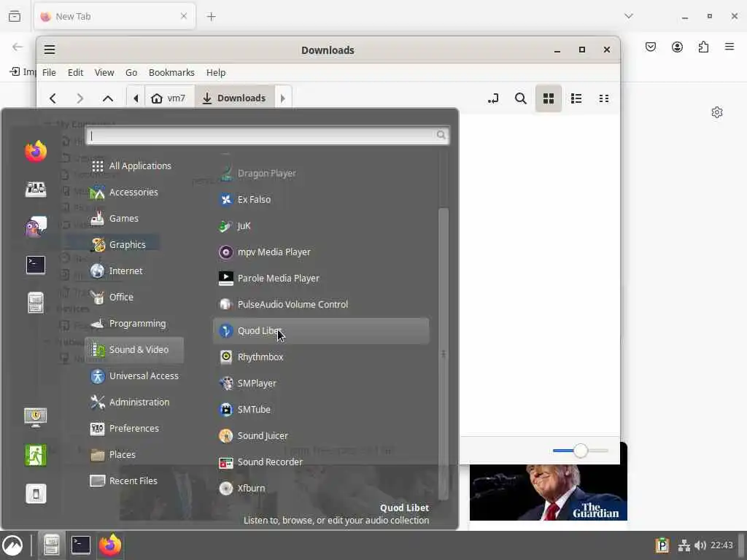
Task: Click The Guardian article thumbnail
Action: coord(548,492)
